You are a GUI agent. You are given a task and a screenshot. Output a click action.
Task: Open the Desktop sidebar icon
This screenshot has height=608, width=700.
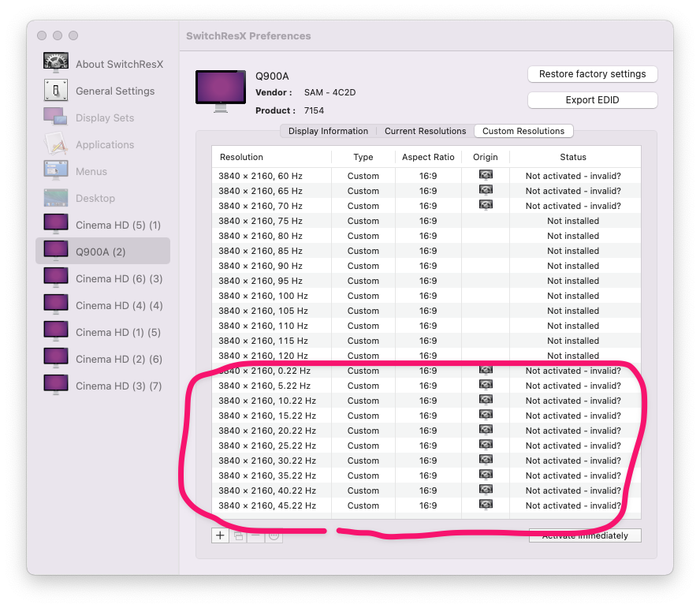pyautogui.click(x=56, y=197)
